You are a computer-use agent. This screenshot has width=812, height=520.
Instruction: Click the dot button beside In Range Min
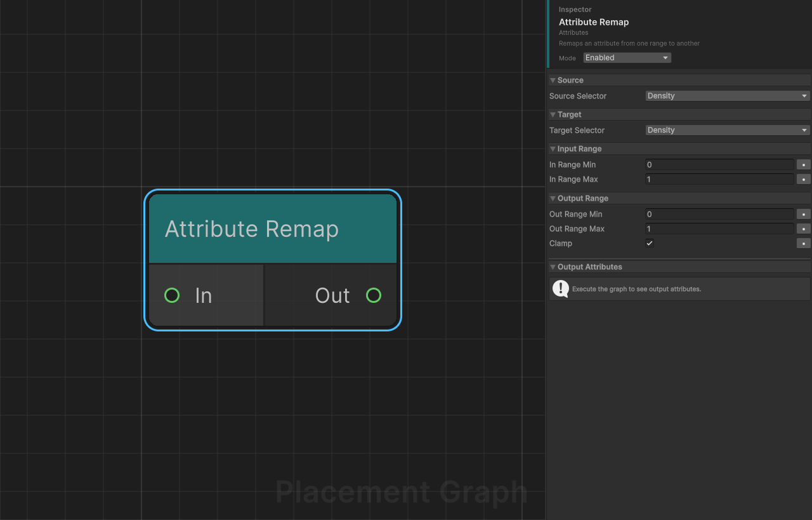(x=803, y=164)
